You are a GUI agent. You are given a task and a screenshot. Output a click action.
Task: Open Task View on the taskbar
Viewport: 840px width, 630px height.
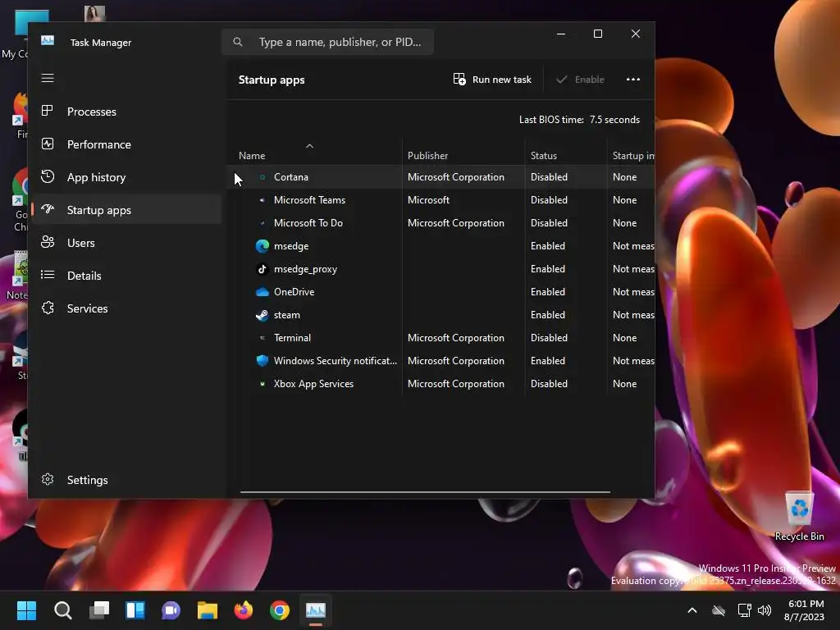(x=98, y=610)
